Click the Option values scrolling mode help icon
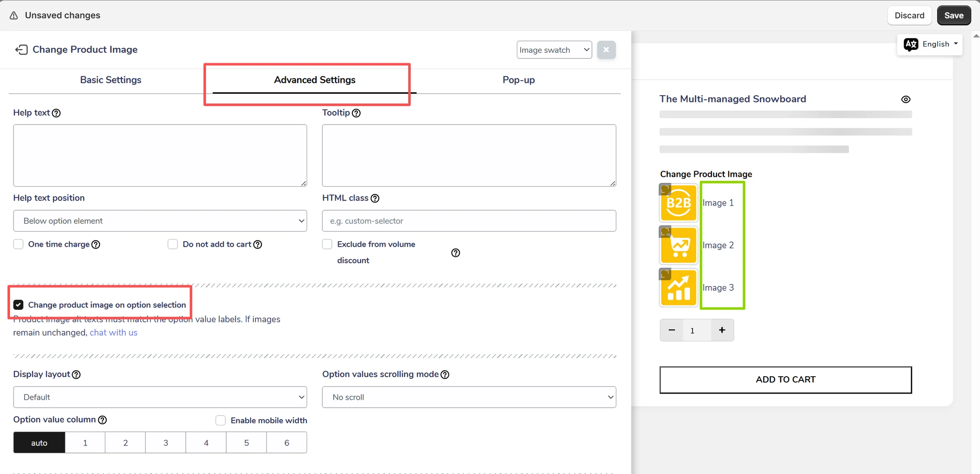Screen dimensions: 980x474 tap(445, 375)
